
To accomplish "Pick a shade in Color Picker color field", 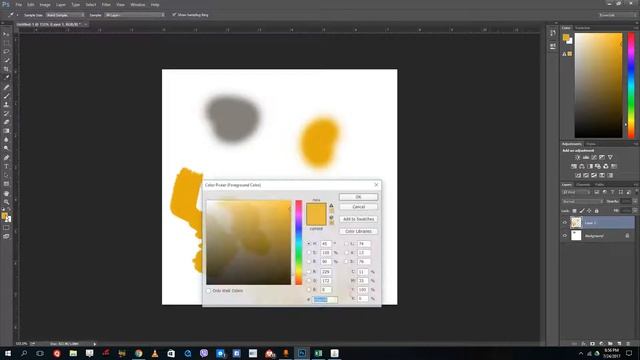I will 249,242.
